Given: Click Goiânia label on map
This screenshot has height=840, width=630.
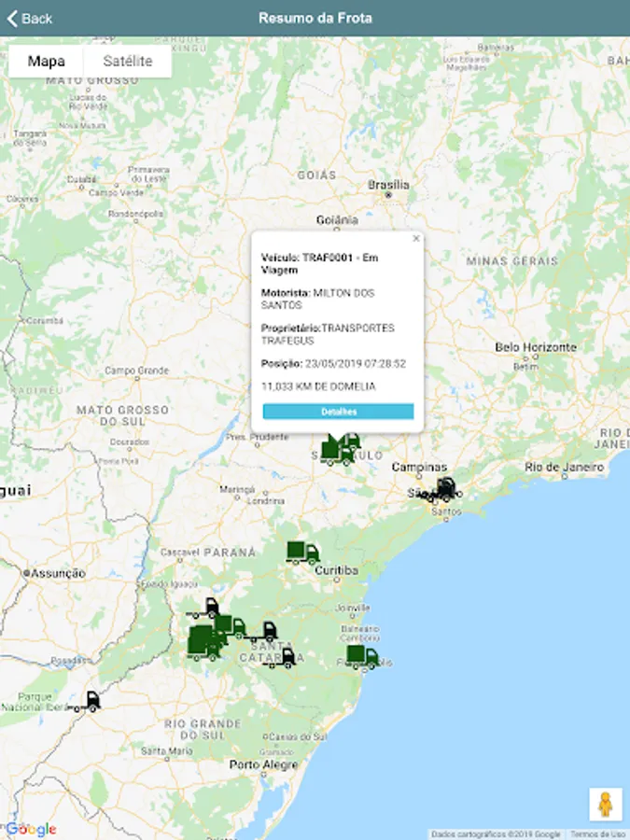Looking at the screenshot, I should pos(337,219).
